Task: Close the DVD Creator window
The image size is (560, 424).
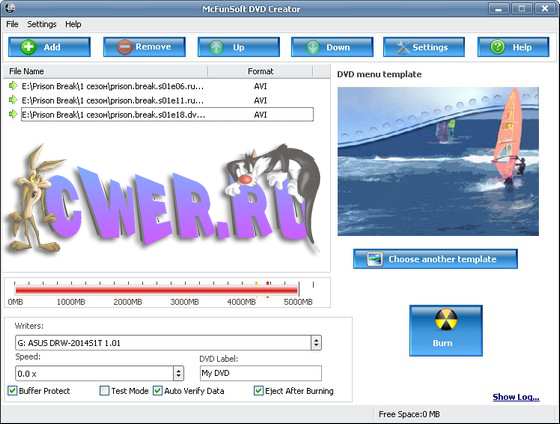Action: pos(545,9)
